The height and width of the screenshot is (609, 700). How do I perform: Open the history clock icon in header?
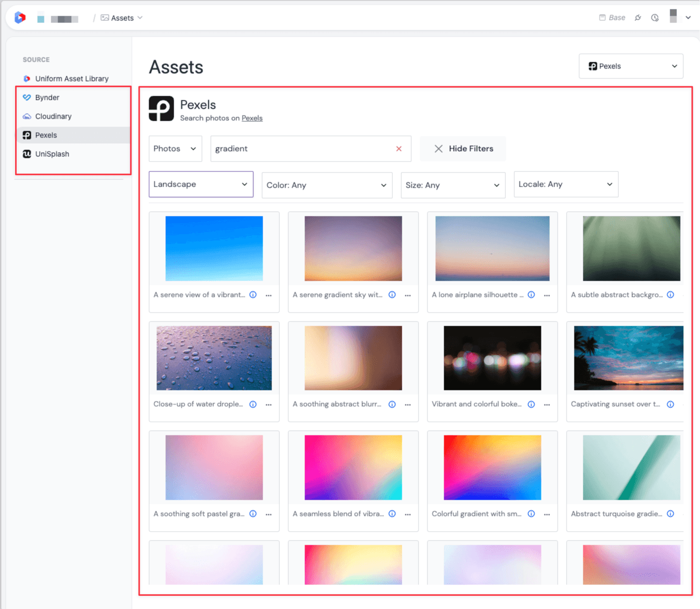655,18
